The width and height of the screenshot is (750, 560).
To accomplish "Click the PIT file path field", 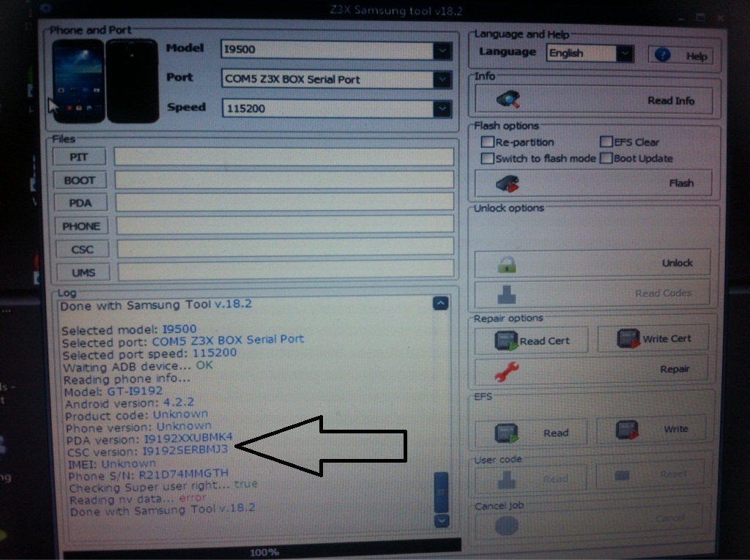I will point(283,157).
